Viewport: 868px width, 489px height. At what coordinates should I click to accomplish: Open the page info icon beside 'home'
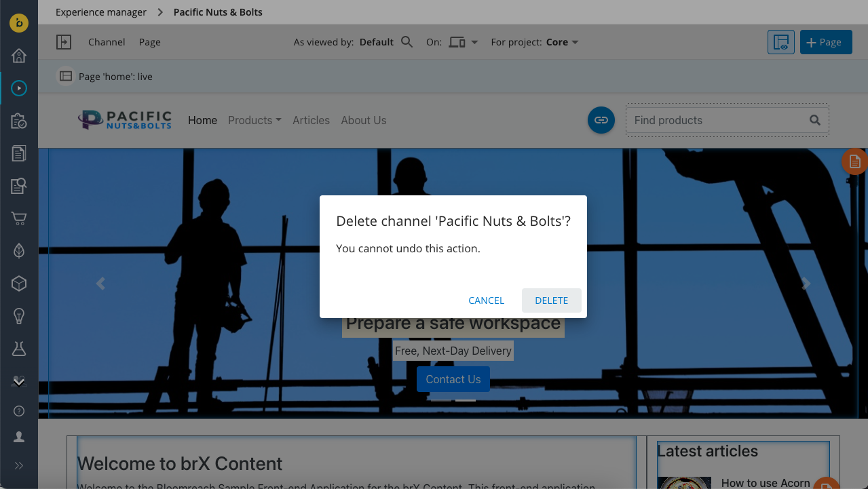click(x=66, y=77)
